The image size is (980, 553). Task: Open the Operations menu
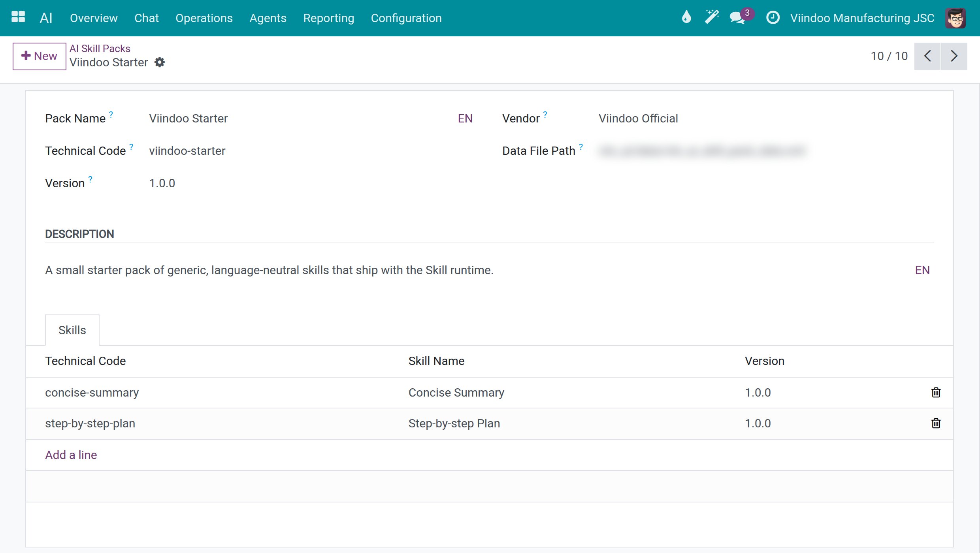click(204, 18)
